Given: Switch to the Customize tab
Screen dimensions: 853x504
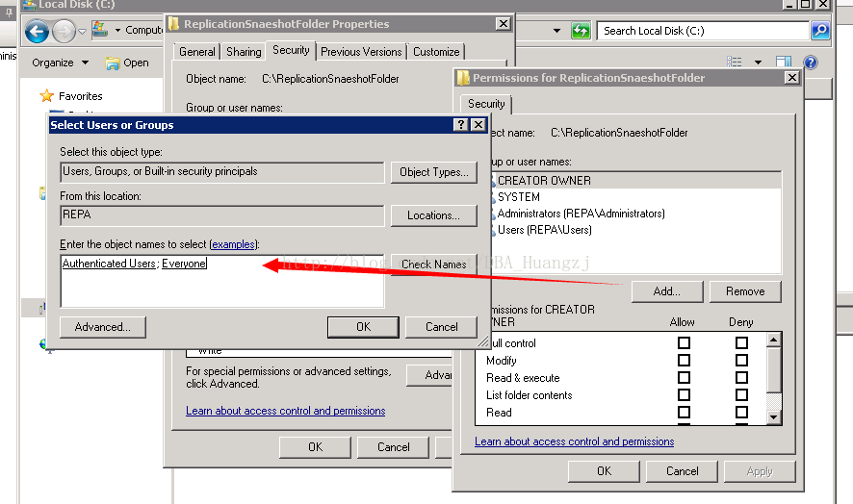Looking at the screenshot, I should 436,52.
